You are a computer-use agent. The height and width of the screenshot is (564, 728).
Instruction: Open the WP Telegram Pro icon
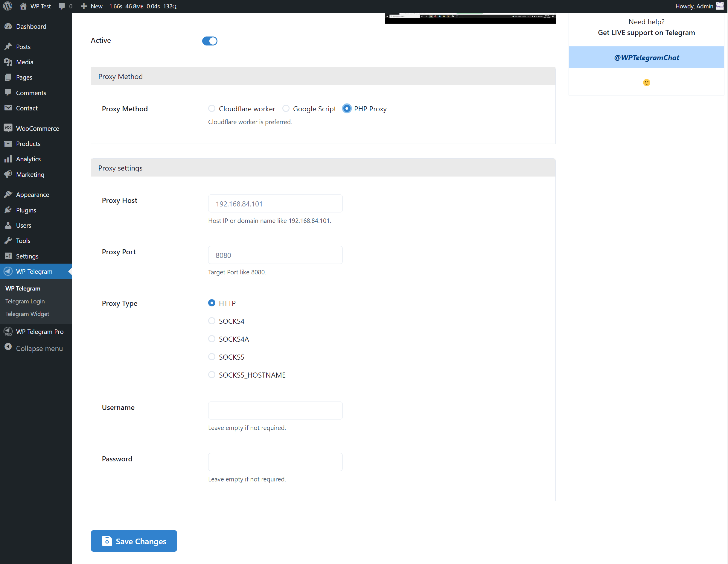pos(8,331)
